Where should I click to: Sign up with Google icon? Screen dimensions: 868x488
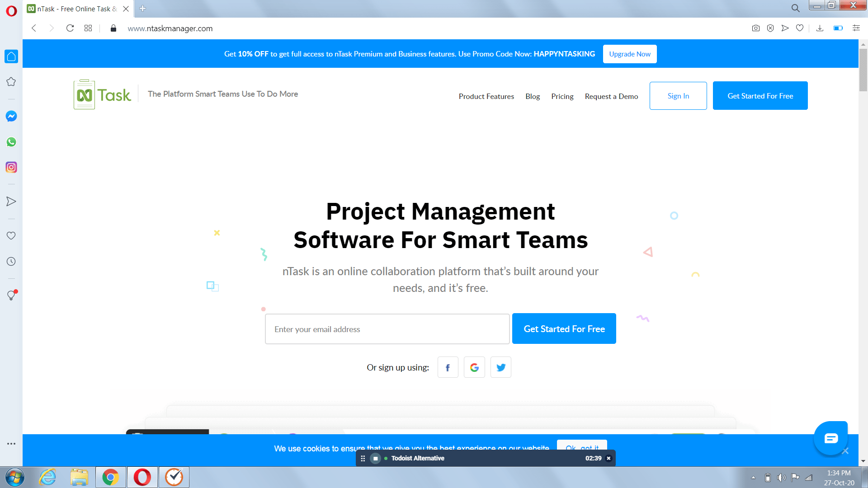coord(474,367)
